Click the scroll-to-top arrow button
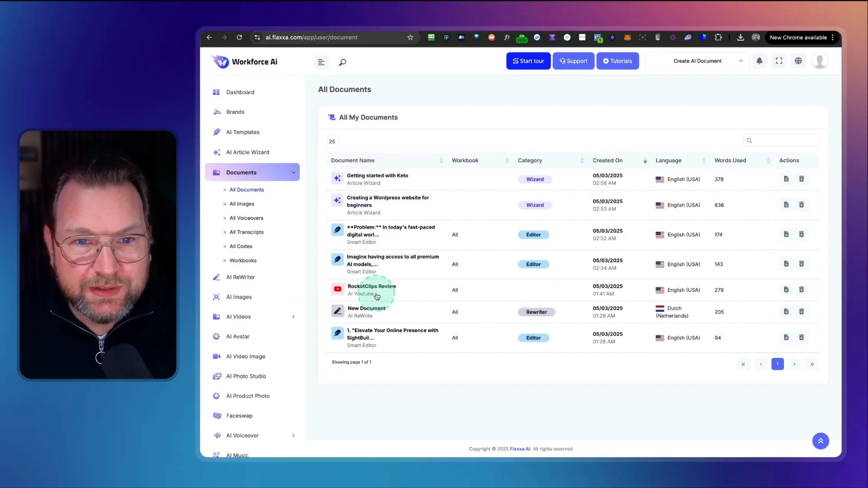The width and height of the screenshot is (868, 488). 820,441
